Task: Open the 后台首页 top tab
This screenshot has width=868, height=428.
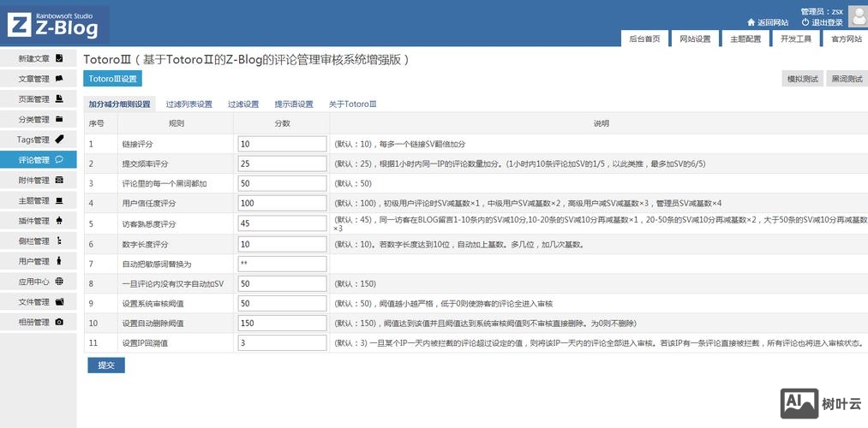Action: (645, 39)
